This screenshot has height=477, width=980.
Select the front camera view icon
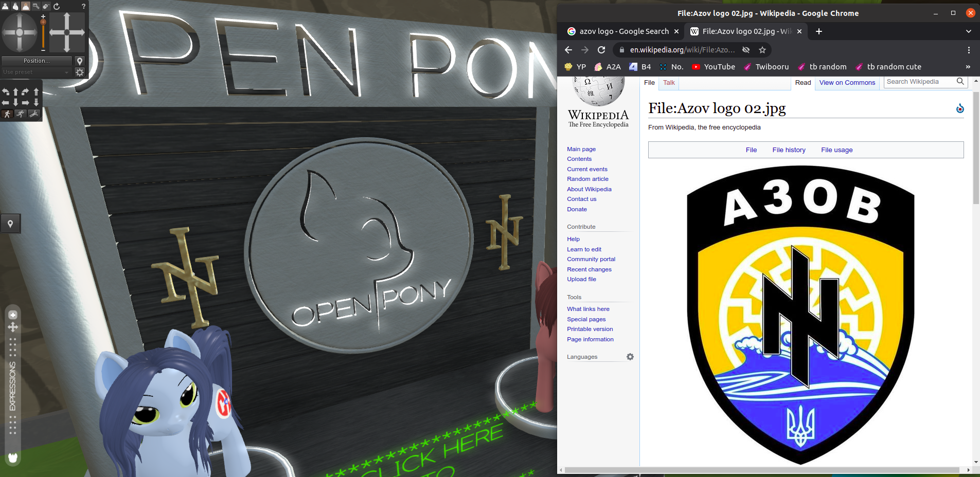(5, 6)
